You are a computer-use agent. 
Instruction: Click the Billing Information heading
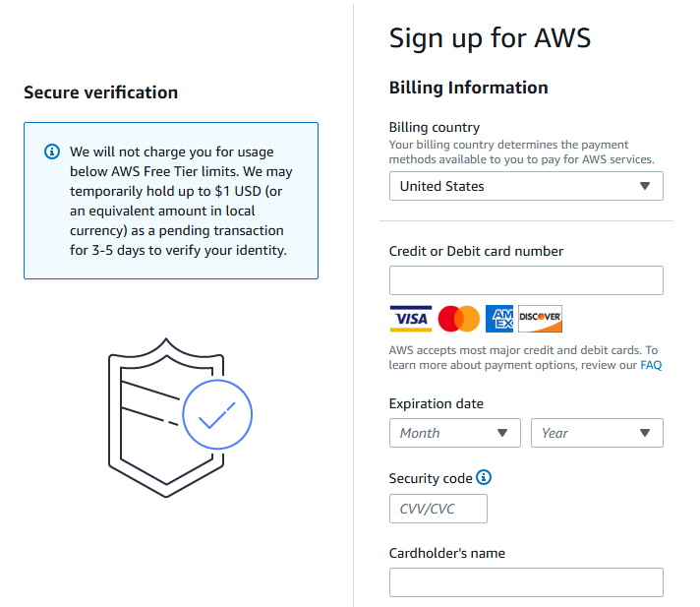coord(468,88)
